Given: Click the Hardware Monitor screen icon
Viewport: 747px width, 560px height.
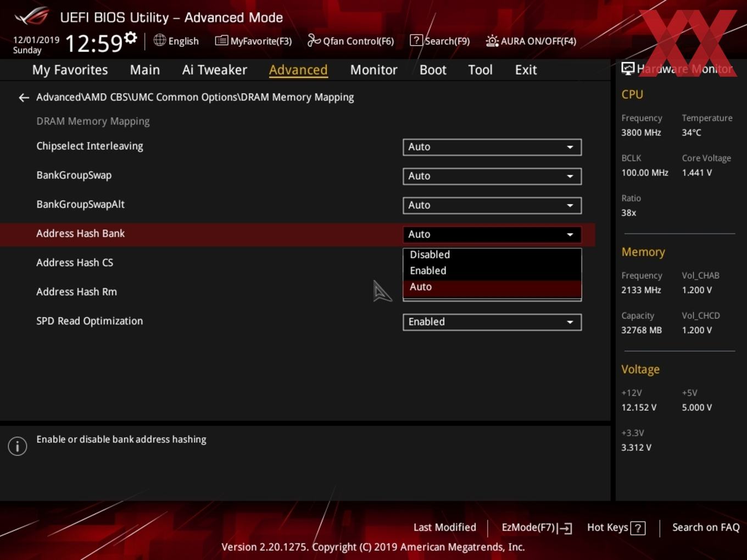Looking at the screenshot, I should (628, 69).
